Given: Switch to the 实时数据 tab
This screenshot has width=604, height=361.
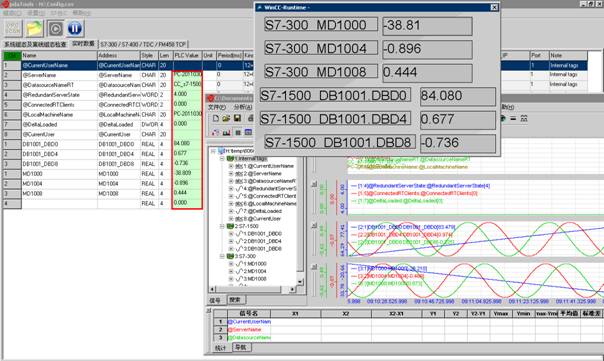Looking at the screenshot, I should [83, 44].
